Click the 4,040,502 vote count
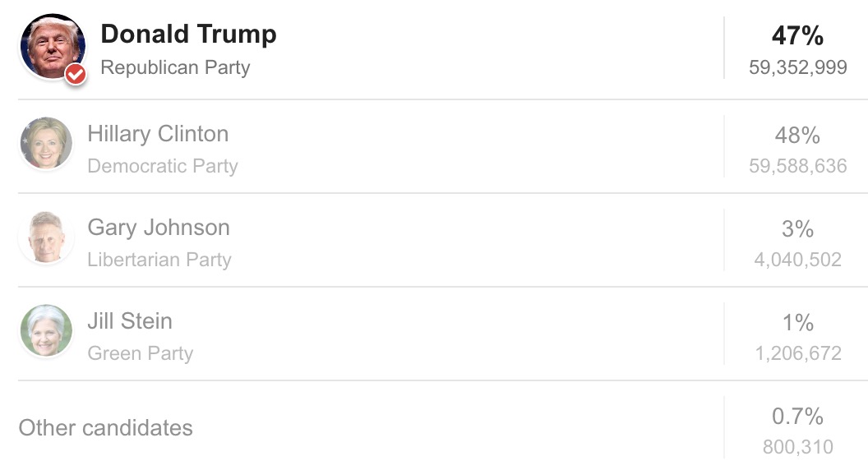Viewport: 868px width, 470px height. pyautogui.click(x=797, y=260)
